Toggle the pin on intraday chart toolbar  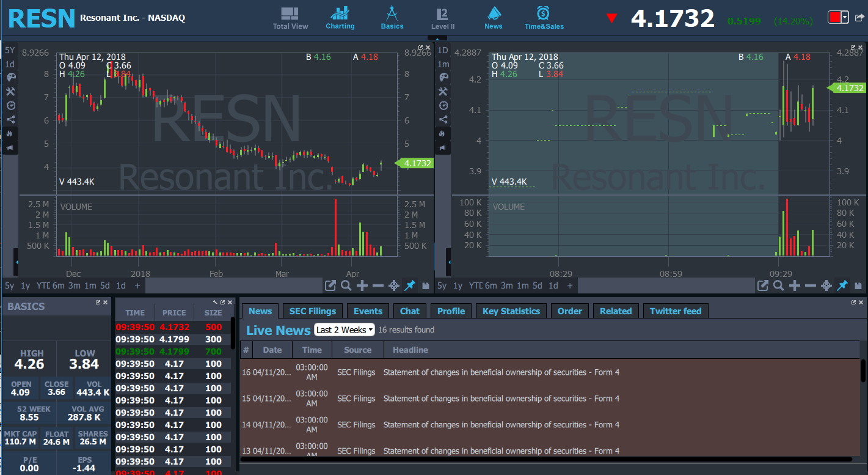click(842, 285)
